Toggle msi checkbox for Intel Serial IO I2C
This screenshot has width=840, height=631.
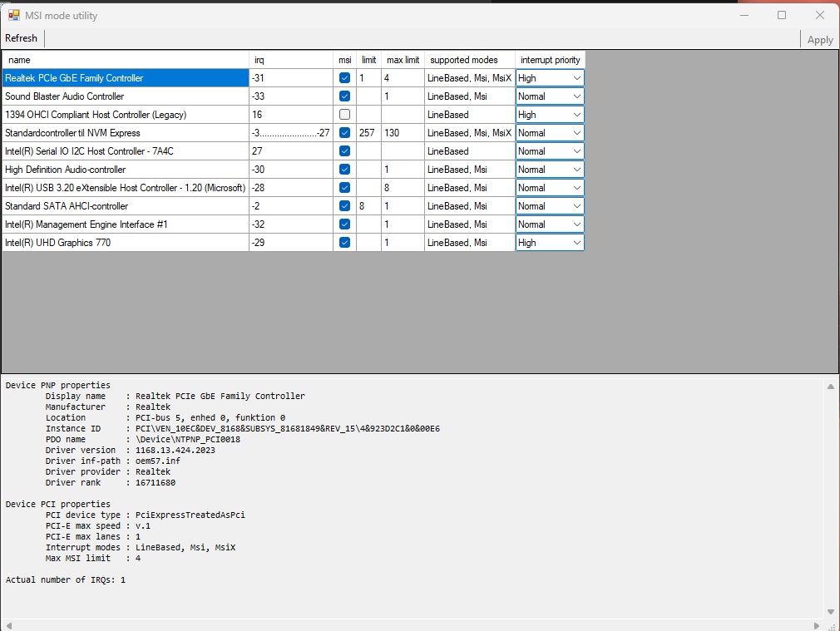(x=344, y=151)
